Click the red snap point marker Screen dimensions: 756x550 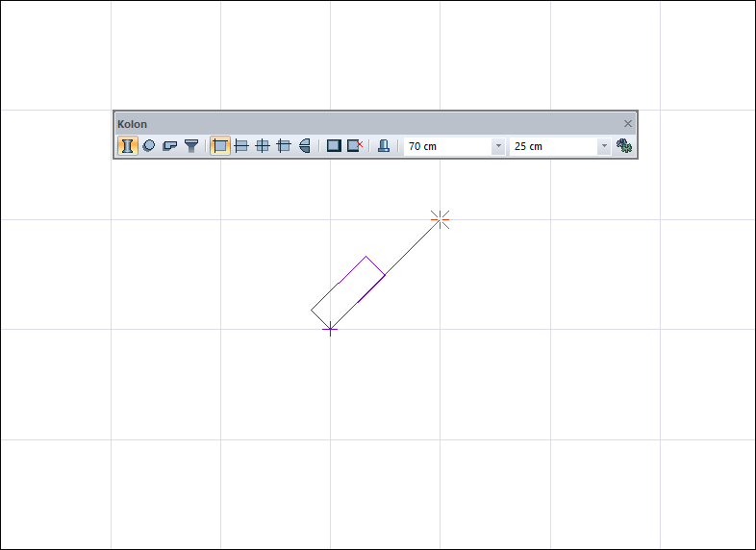tap(441, 219)
